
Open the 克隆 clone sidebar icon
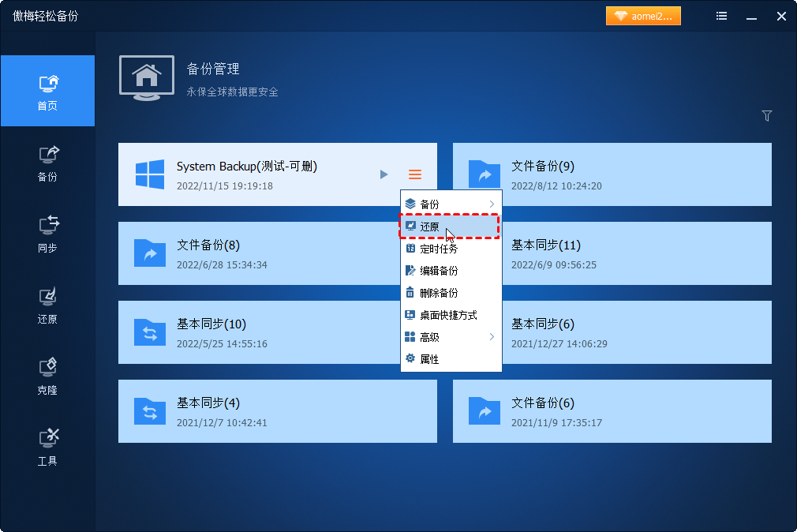pyautogui.click(x=47, y=376)
